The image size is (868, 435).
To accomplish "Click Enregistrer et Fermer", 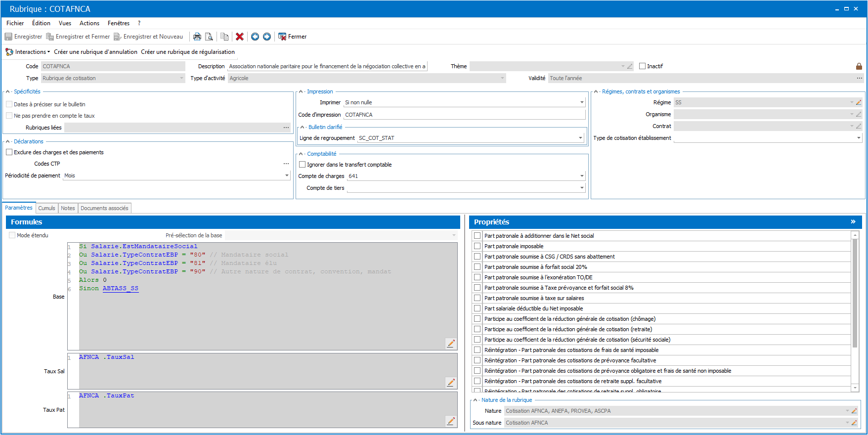I will click(x=78, y=37).
